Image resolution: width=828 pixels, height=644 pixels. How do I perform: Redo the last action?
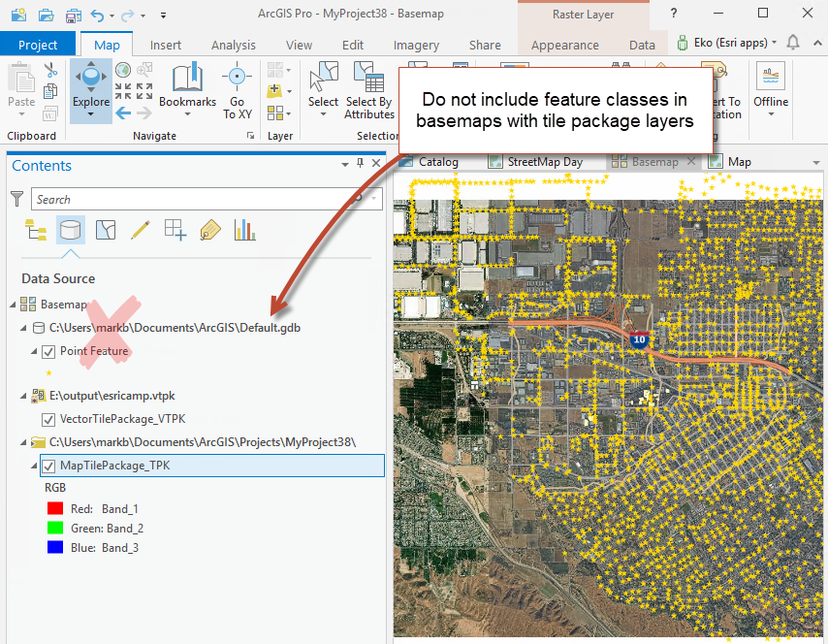click(127, 16)
